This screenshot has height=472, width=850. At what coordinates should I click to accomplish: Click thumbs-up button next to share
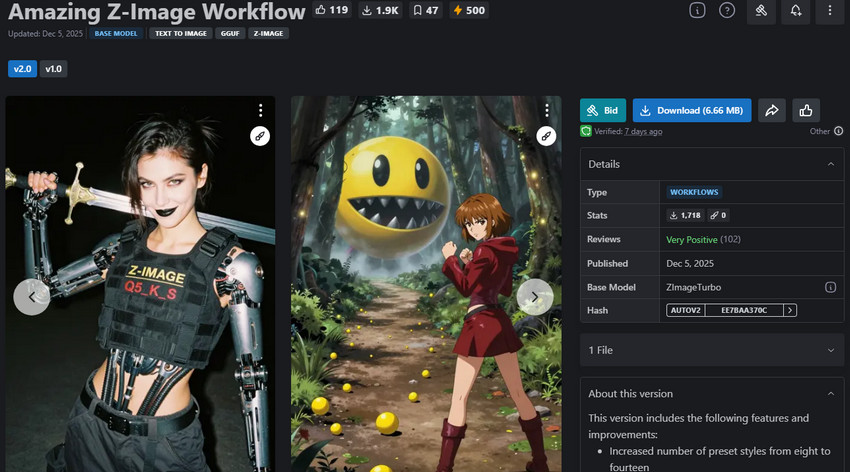pos(807,110)
